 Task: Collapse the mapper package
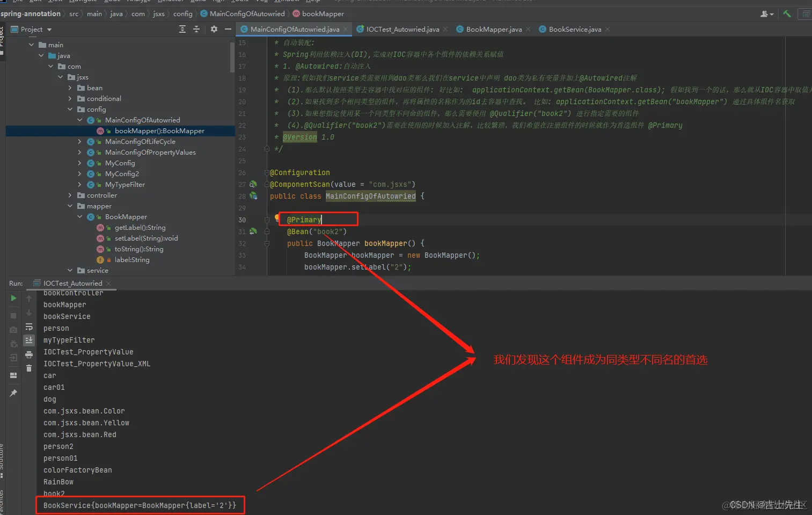coord(70,206)
